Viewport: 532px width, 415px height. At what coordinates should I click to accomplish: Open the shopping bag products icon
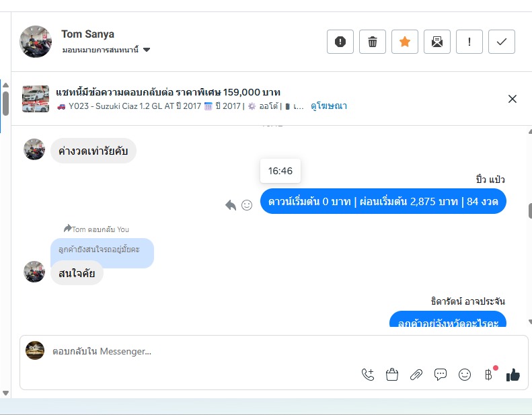pyautogui.click(x=392, y=375)
